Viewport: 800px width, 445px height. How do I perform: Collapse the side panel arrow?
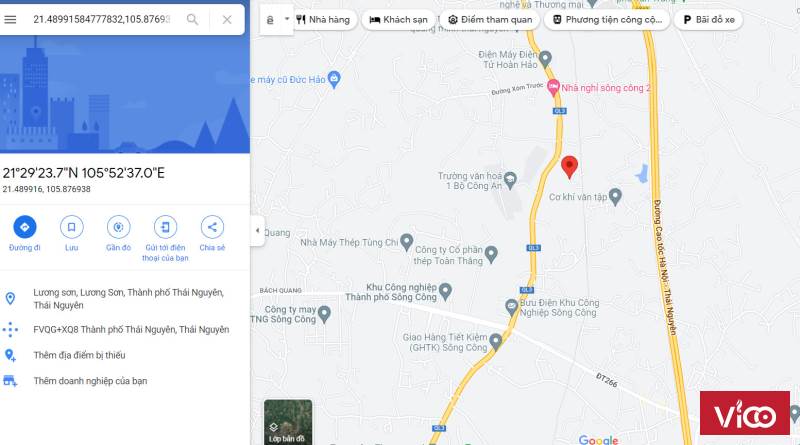257,230
